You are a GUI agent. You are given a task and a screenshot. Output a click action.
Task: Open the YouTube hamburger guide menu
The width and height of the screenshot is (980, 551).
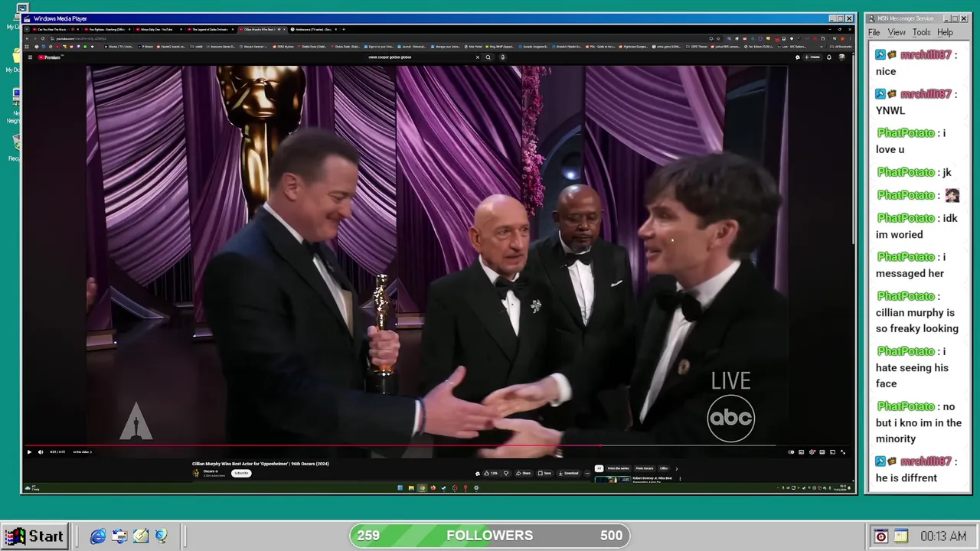[x=30, y=57]
